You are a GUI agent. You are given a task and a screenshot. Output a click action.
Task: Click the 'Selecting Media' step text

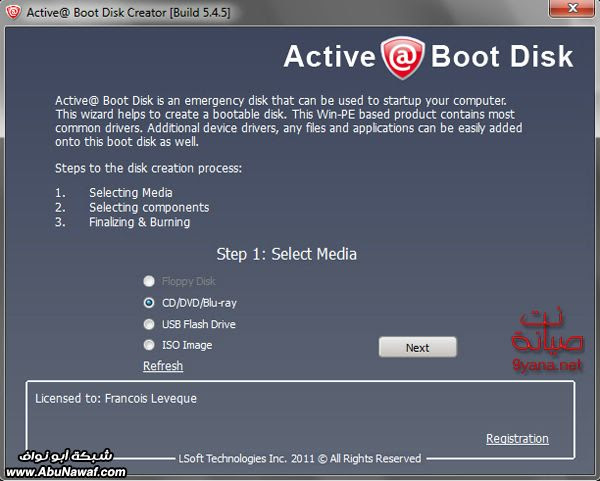point(130,192)
